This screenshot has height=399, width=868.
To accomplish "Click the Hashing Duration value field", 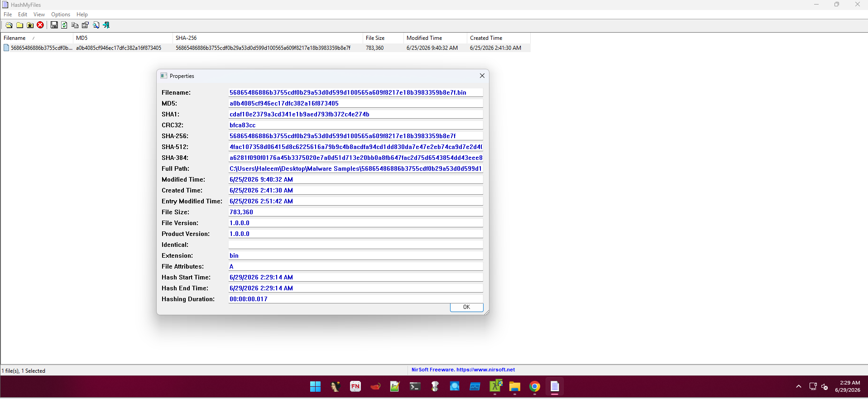I will pos(355,299).
